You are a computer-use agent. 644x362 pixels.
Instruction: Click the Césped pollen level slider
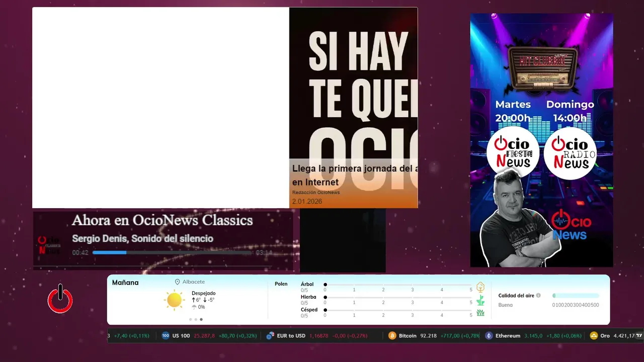[x=398, y=310]
